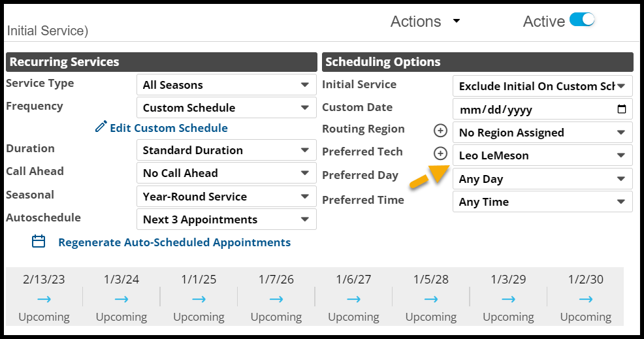644x339 pixels.
Task: Click the arrow under the 1/6/27 appointment
Action: [x=354, y=299]
